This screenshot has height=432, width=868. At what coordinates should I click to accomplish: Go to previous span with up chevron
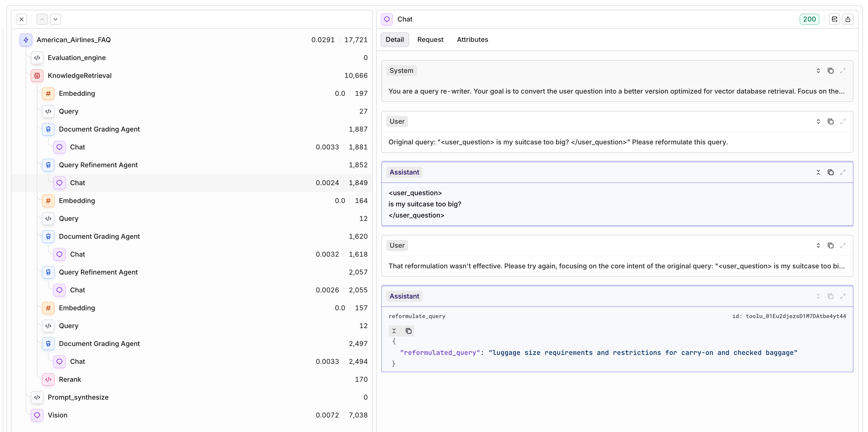tap(42, 19)
